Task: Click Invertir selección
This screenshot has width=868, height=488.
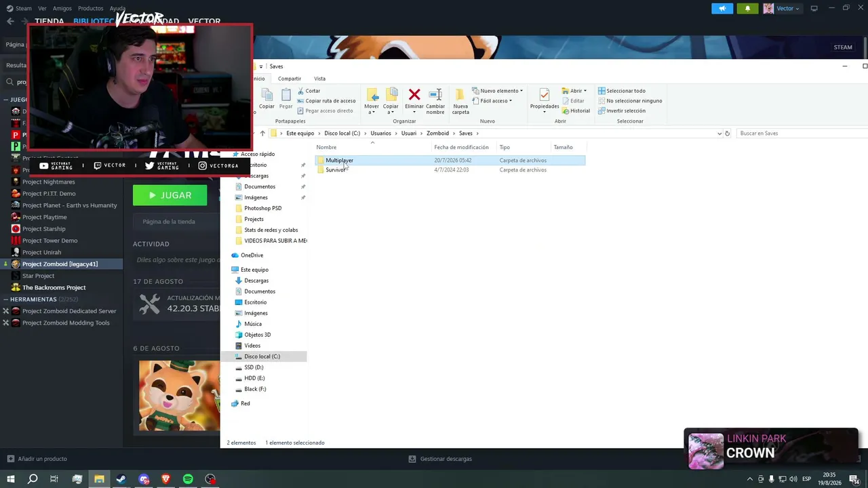Action: click(622, 110)
